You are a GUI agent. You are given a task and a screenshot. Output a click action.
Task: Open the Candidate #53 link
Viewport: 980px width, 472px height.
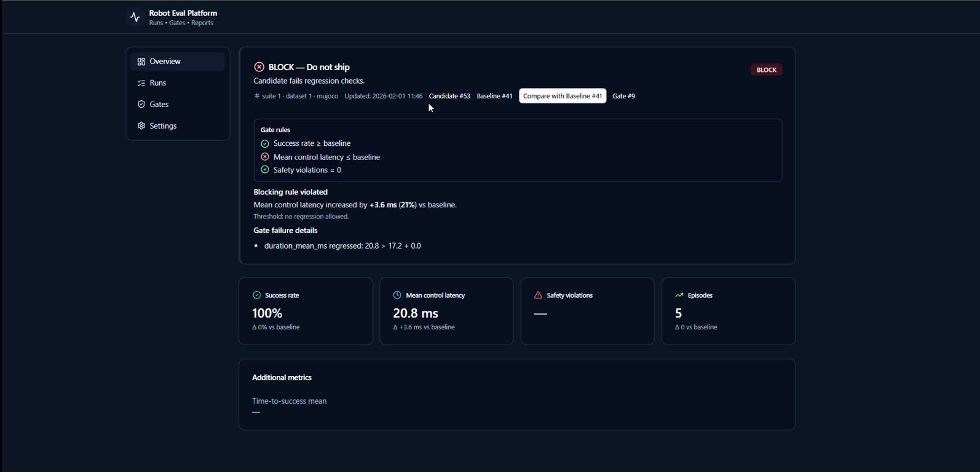click(449, 96)
